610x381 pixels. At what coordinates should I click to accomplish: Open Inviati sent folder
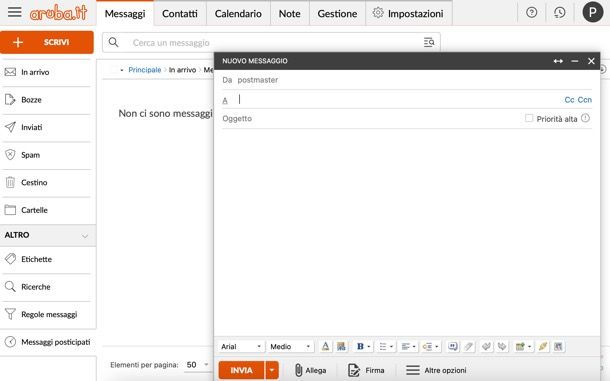pos(47,127)
